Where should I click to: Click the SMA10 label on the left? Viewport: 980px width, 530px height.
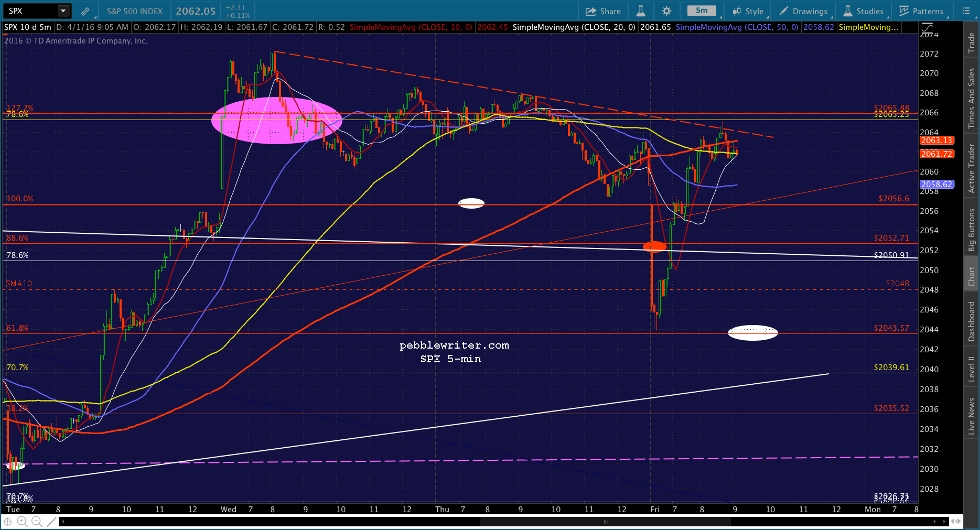19,284
